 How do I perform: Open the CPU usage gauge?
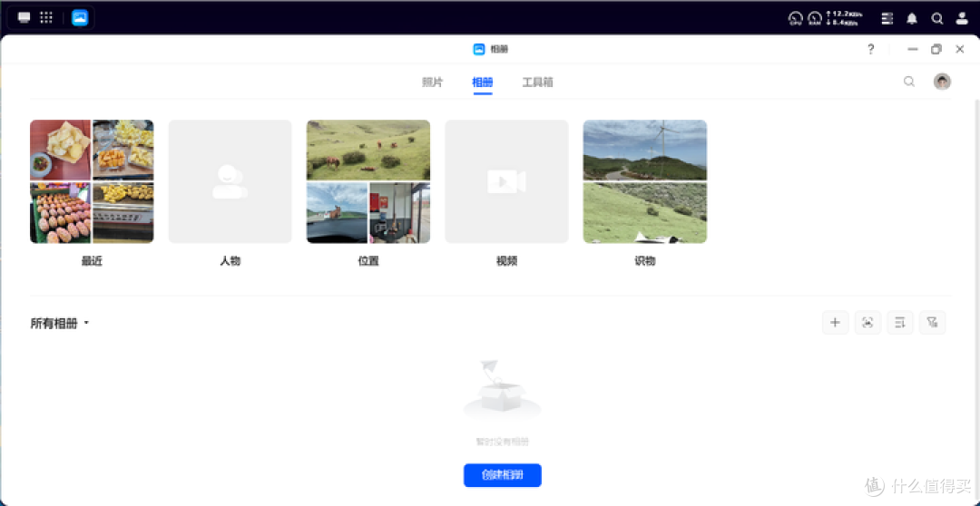(795, 18)
